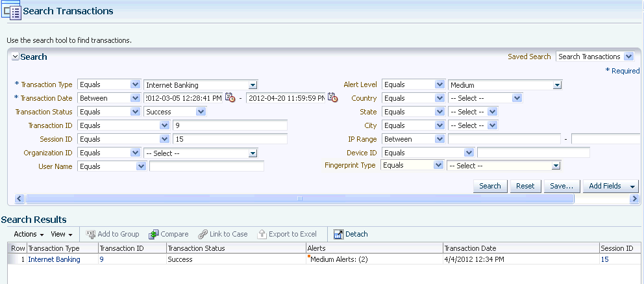Click the end transaction date field
The width and height of the screenshot is (644, 284).
(286, 98)
